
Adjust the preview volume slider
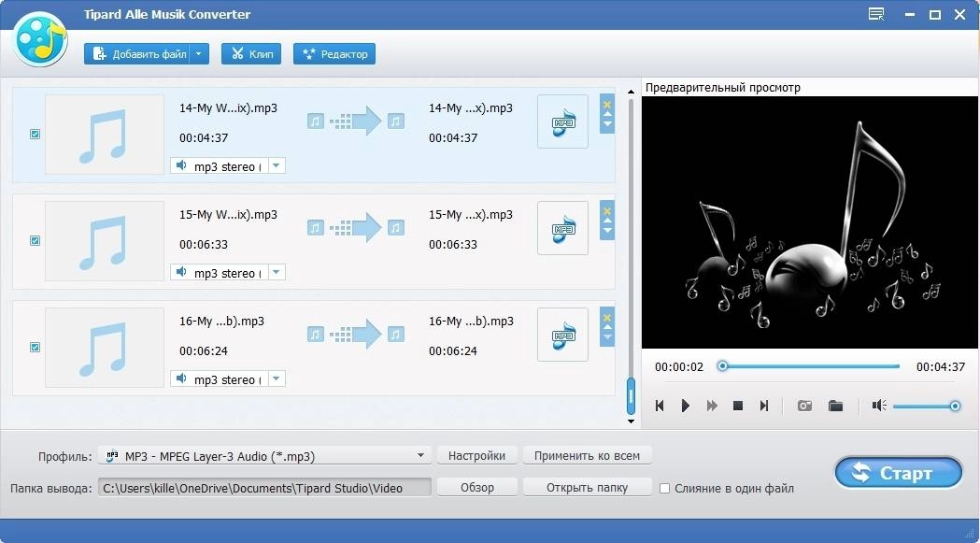(x=926, y=407)
